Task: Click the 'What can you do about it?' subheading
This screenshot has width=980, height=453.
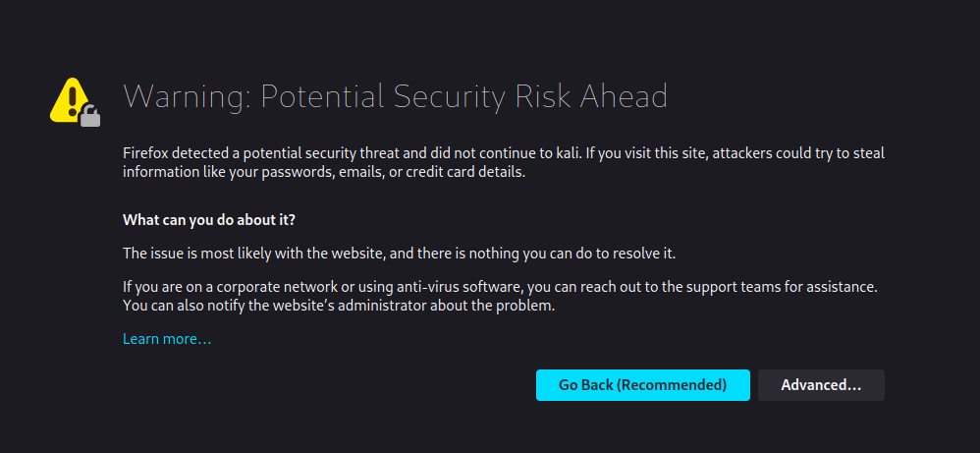Action: 209,220
